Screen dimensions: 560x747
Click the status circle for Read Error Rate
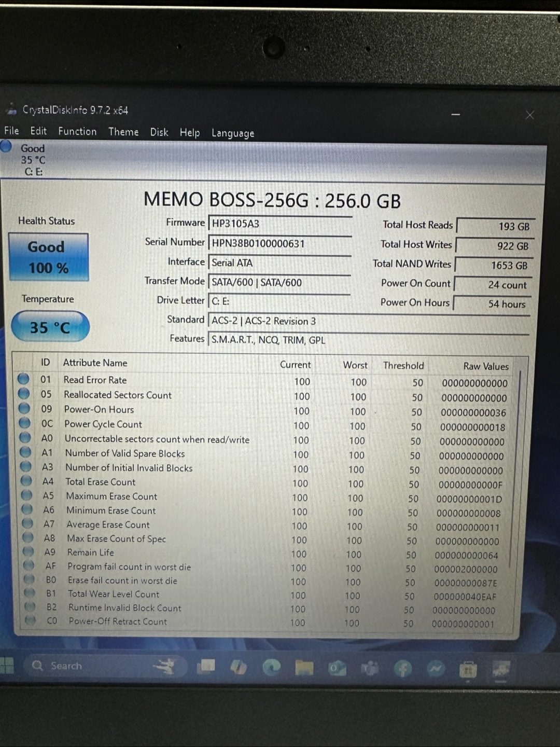pos(23,379)
